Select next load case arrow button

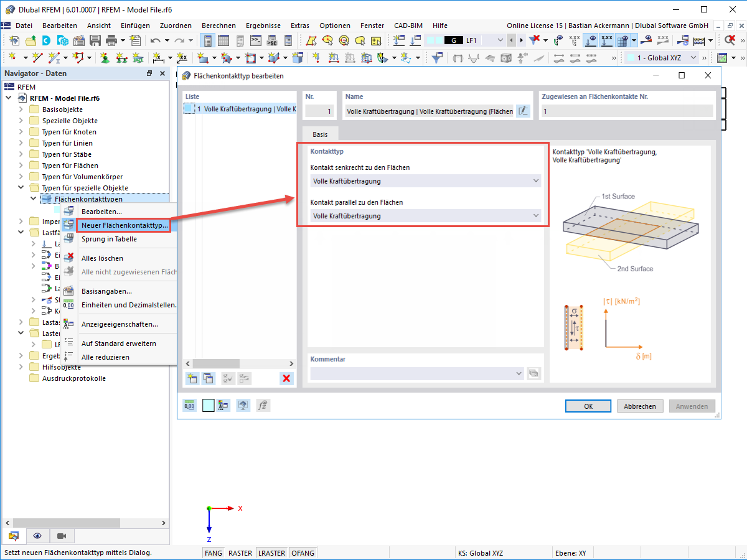point(520,40)
